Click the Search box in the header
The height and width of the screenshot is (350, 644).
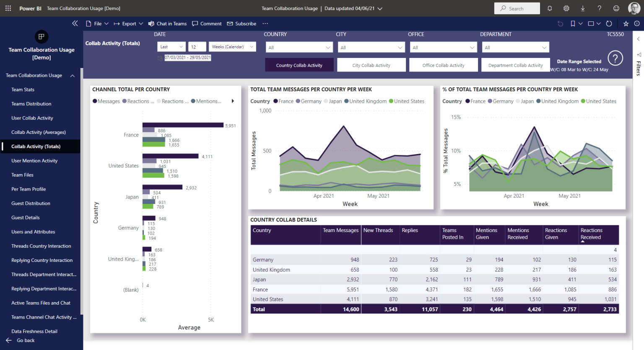pyautogui.click(x=517, y=8)
